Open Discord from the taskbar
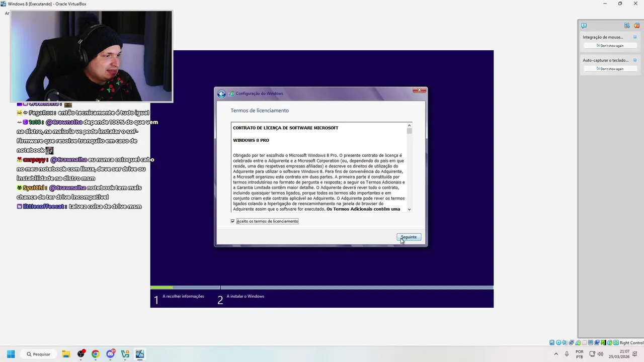The width and height of the screenshot is (644, 362). click(x=110, y=354)
